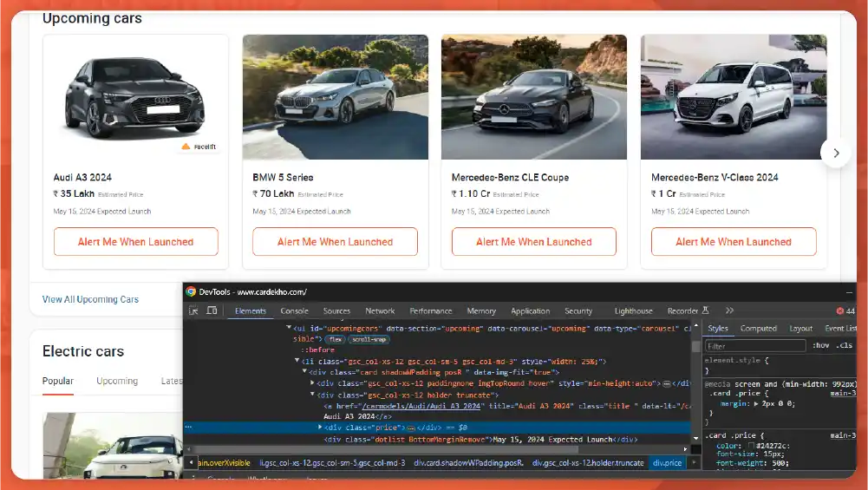
Task: Click the three-dot gutter beside the selected price row
Action: tap(188, 428)
